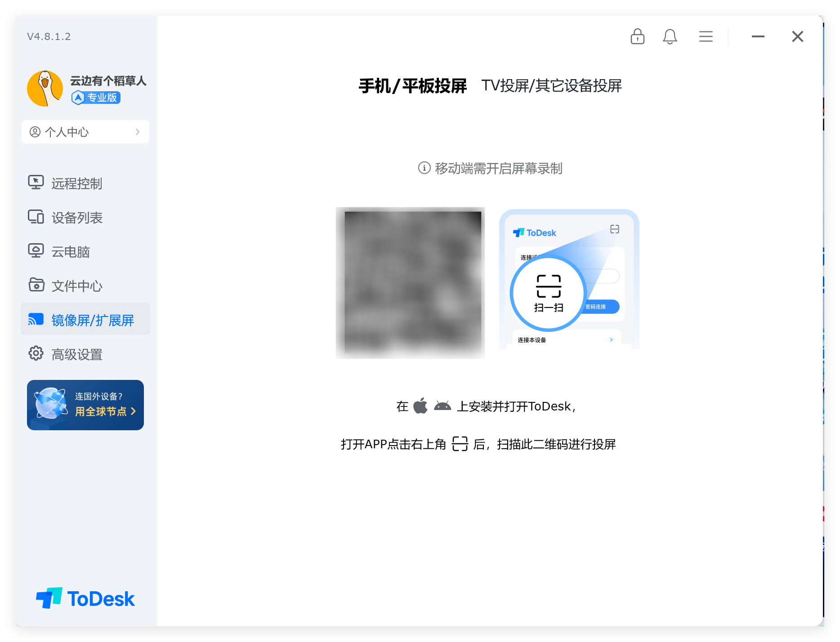Click the 云电脑 cloud monitor icon

point(36,251)
